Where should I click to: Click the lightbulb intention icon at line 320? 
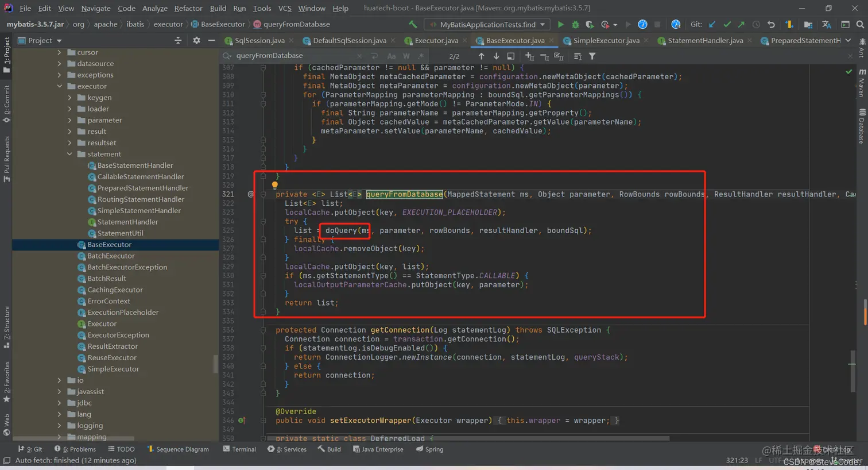(x=275, y=185)
